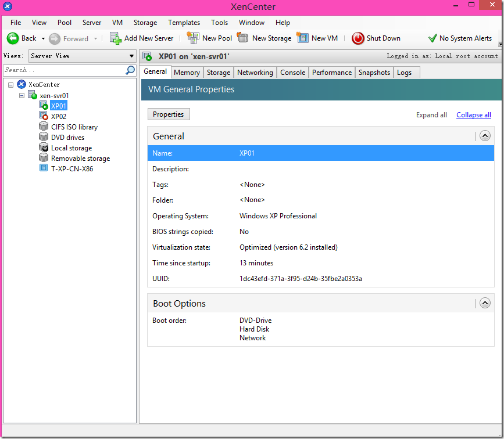This screenshot has width=504, height=439.
Task: Switch to the Memory tab
Action: click(187, 73)
